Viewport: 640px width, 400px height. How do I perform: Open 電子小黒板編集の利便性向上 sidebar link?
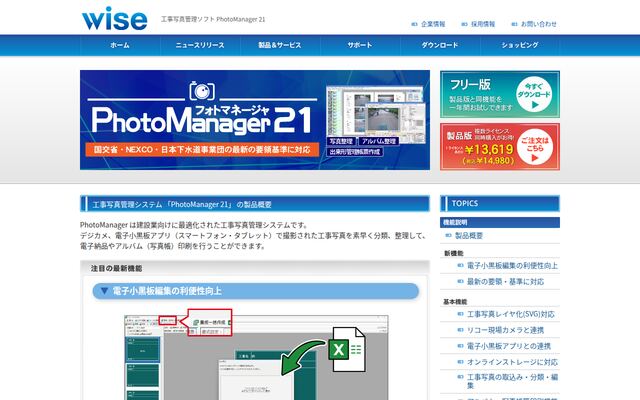point(512,266)
